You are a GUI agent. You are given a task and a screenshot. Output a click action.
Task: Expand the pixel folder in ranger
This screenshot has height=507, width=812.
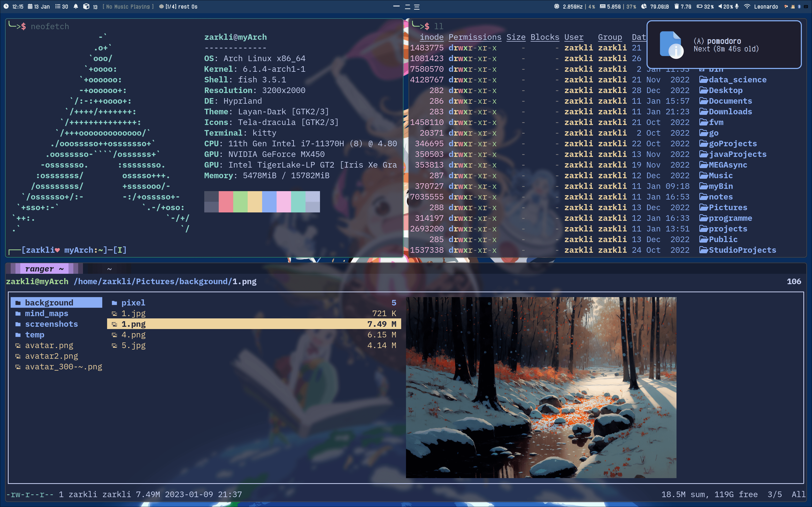pyautogui.click(x=133, y=303)
